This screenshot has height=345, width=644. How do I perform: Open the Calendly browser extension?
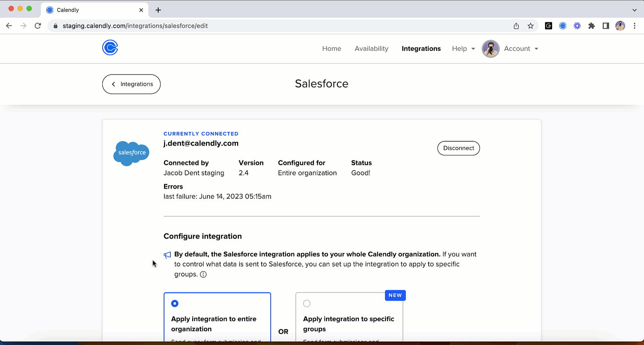563,26
